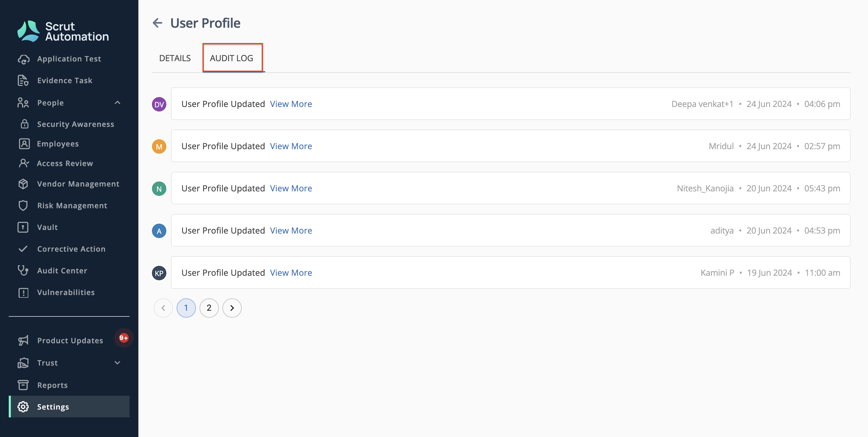Viewport: 868px width, 437px height.
Task: Open View More for aditya's entry
Action: [291, 231]
